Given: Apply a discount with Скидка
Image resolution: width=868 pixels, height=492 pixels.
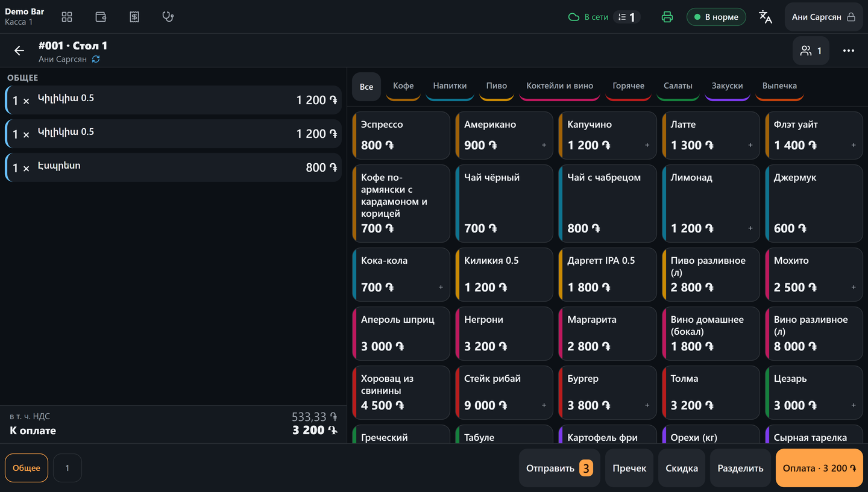Looking at the screenshot, I should tap(682, 468).
